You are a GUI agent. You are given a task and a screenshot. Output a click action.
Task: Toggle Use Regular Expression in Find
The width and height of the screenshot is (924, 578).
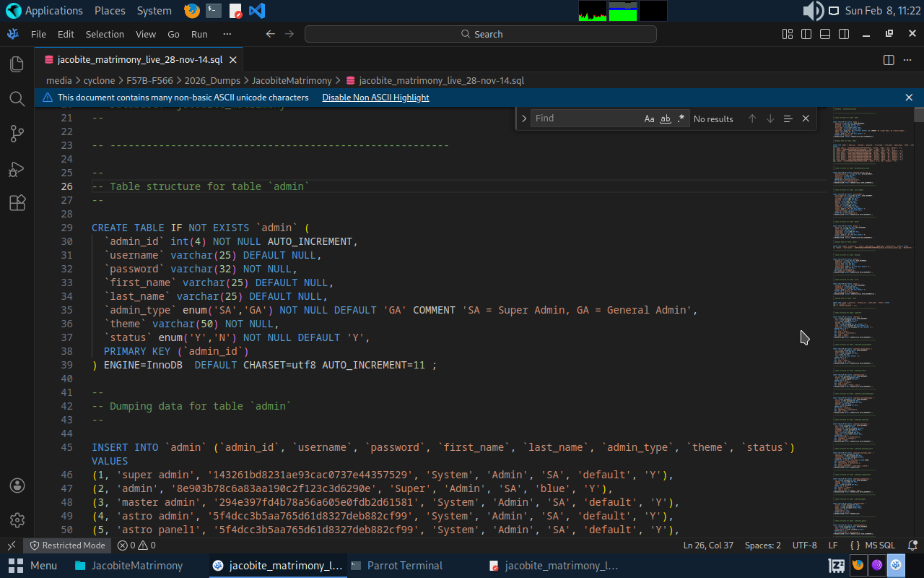[x=681, y=118]
